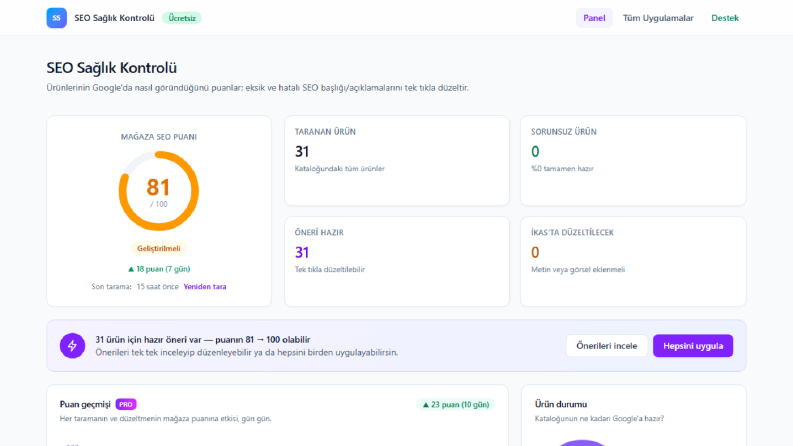
Task: Click the SORUNSUZ ÜRÜN value 0
Action: (535, 151)
